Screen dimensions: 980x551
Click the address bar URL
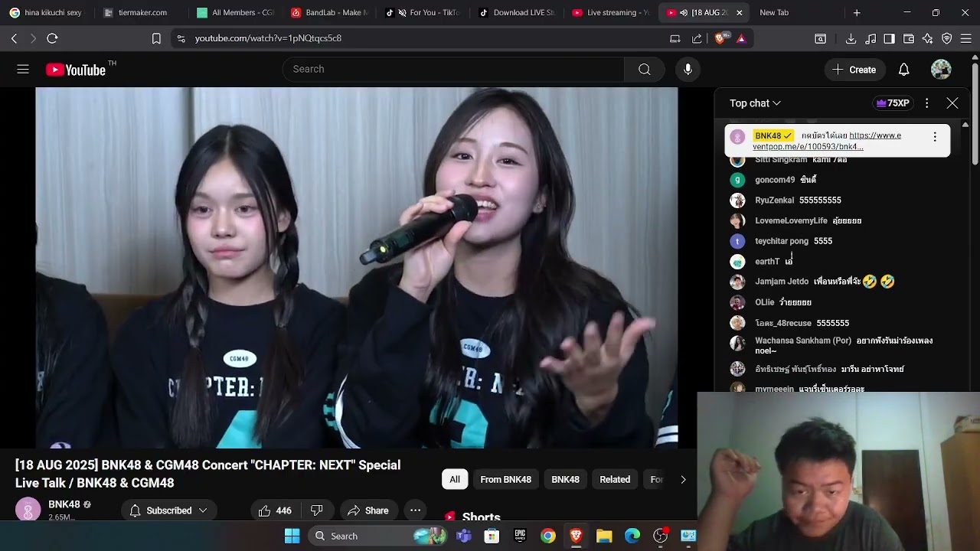pos(268,38)
